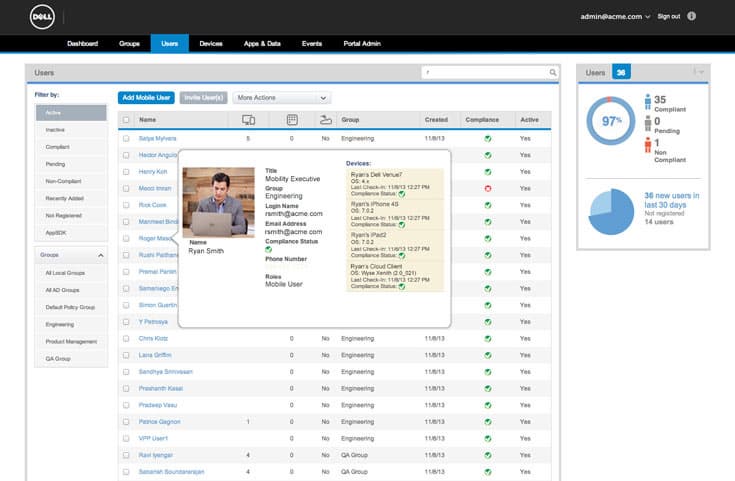Expand the admin@acme.com account menu
The height and width of the screenshot is (481, 735).
point(614,17)
